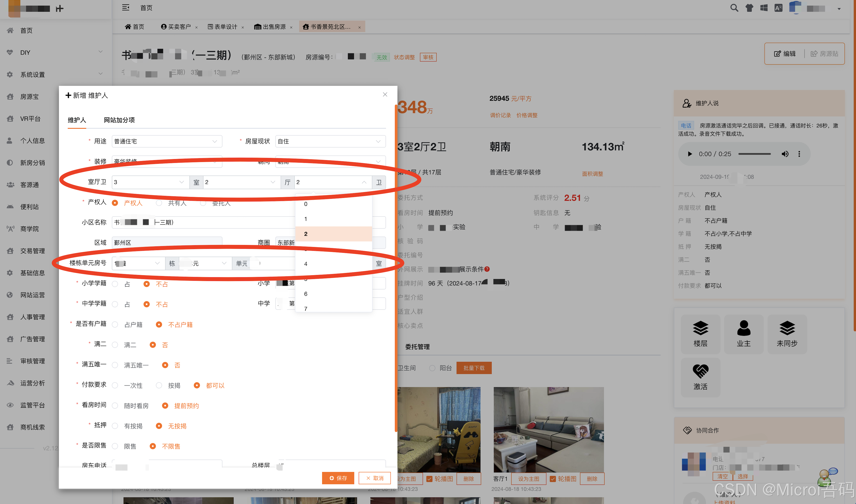Toggle the sidebar collapse hamburger icon
Viewport: 856px width, 504px height.
coord(126,8)
